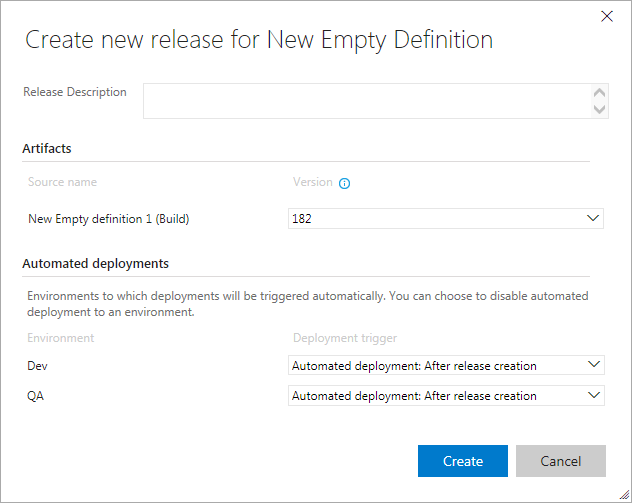Click the Automated deployments section heading
632x503 pixels.
click(96, 264)
